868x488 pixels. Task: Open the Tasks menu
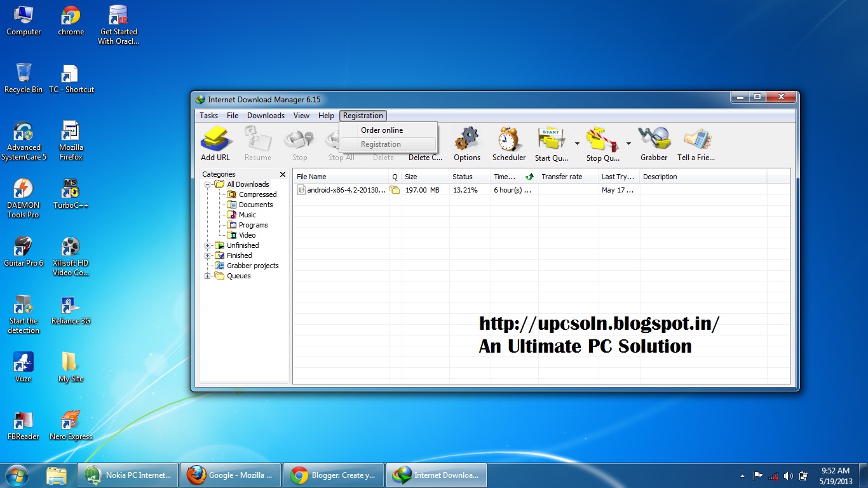pos(208,116)
